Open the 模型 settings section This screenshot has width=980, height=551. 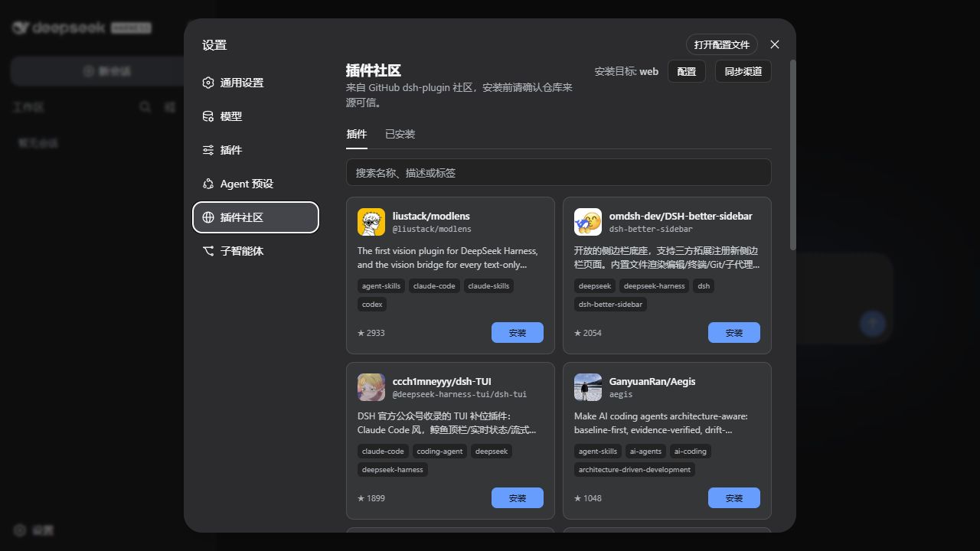(x=256, y=116)
